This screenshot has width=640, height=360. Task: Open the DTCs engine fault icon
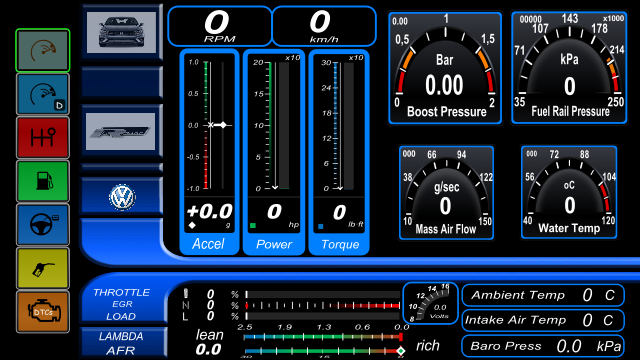point(43,312)
